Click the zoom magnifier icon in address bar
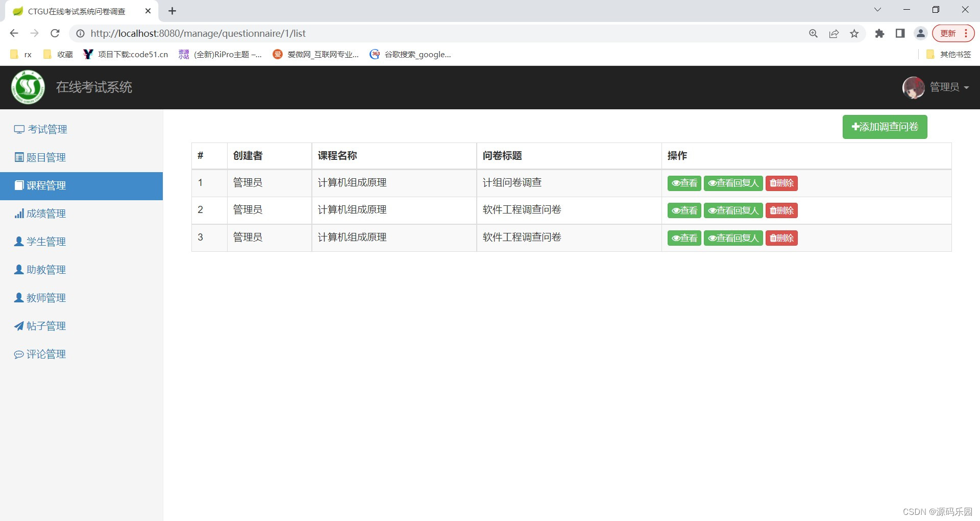The width and height of the screenshot is (980, 521). pos(813,33)
